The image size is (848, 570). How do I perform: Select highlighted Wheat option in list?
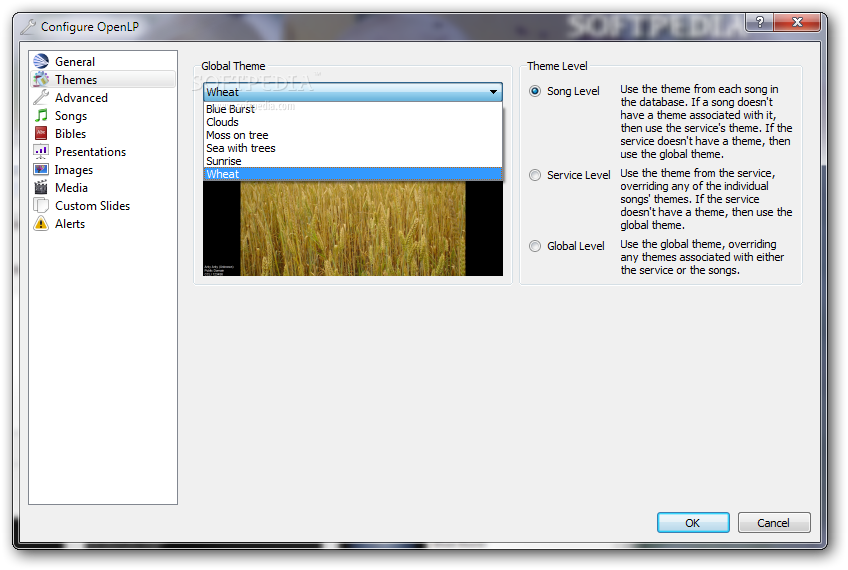click(353, 174)
